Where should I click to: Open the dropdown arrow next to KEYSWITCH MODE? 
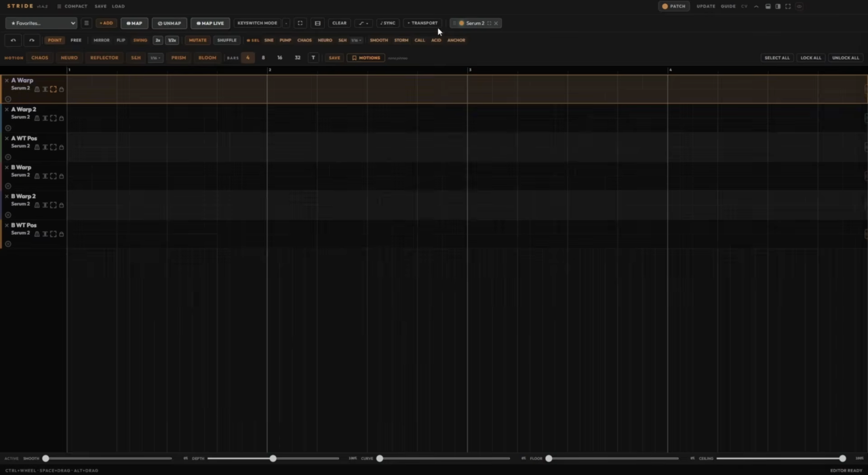click(286, 23)
